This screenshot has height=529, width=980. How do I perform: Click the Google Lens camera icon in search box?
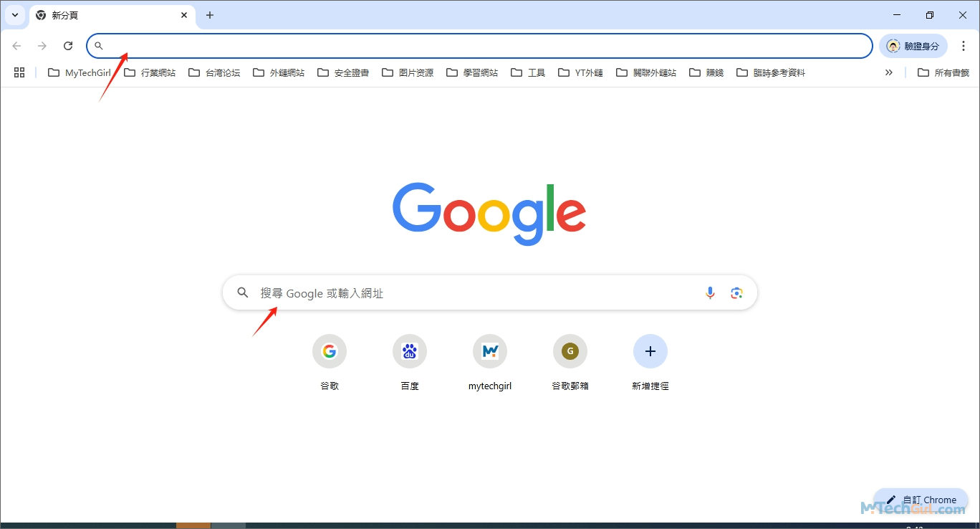tap(736, 292)
